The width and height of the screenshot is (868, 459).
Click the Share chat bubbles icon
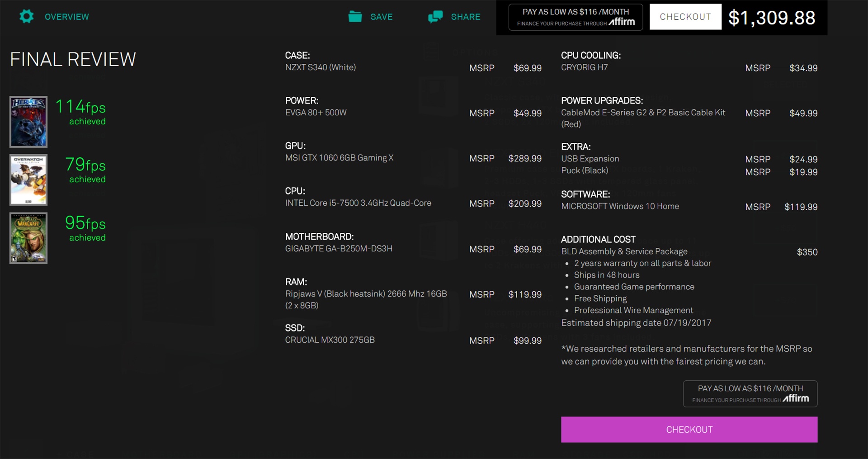tap(435, 17)
